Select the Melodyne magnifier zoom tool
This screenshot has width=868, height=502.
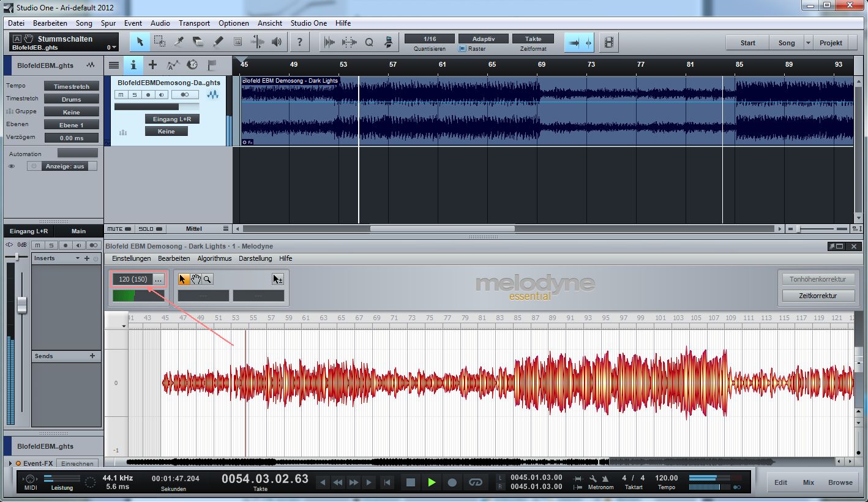[208, 279]
